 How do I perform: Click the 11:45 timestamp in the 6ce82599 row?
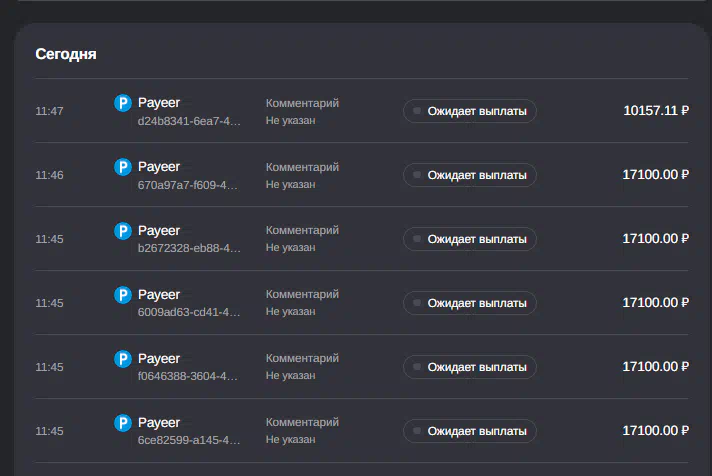(49, 431)
